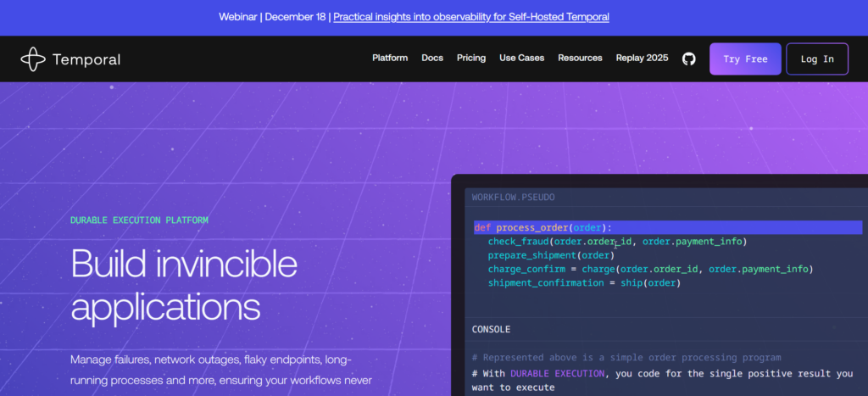This screenshot has width=868, height=396.
Task: Click the 'DURABLE EXECUTION' console line
Action: [662, 381]
